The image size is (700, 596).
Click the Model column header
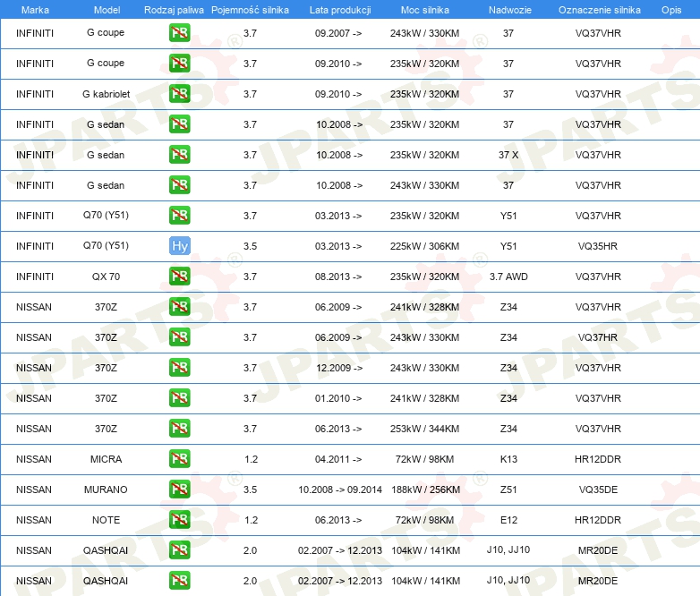click(107, 10)
